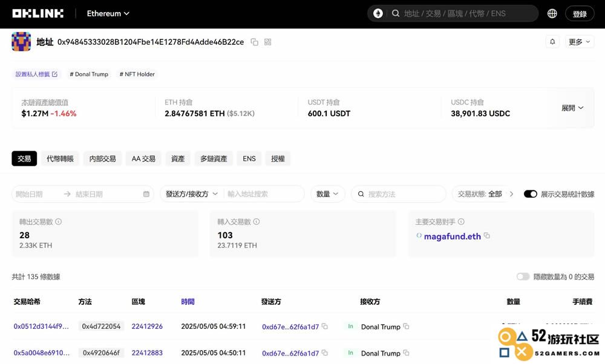Open transaction hash 0x0512d3144f9...
This screenshot has width=605, height=364.
41,327
